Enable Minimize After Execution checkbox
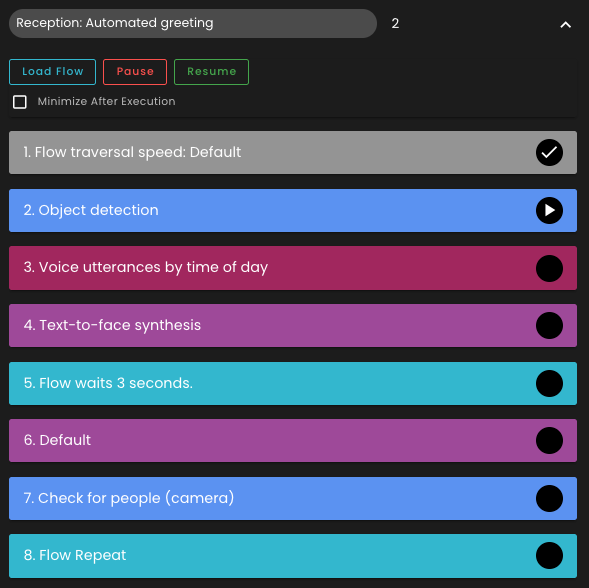This screenshot has width=589, height=588. pyautogui.click(x=20, y=102)
